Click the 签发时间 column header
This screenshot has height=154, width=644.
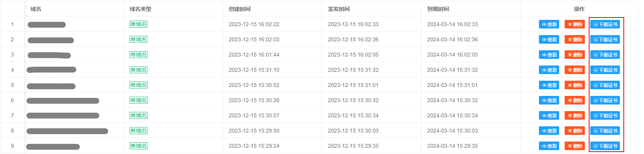(339, 9)
